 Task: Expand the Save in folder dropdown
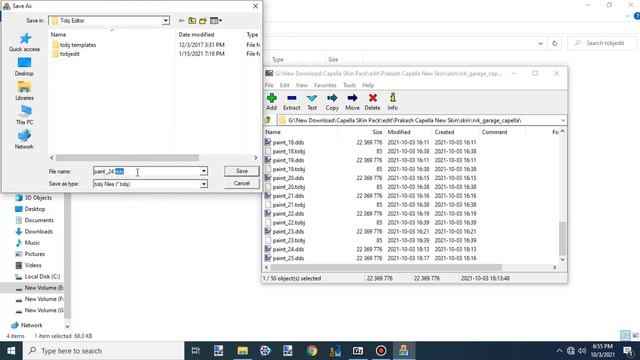tap(165, 20)
